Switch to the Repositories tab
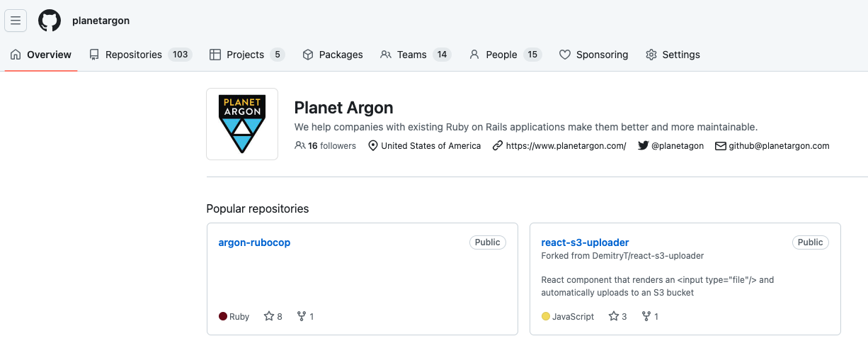 [x=141, y=55]
